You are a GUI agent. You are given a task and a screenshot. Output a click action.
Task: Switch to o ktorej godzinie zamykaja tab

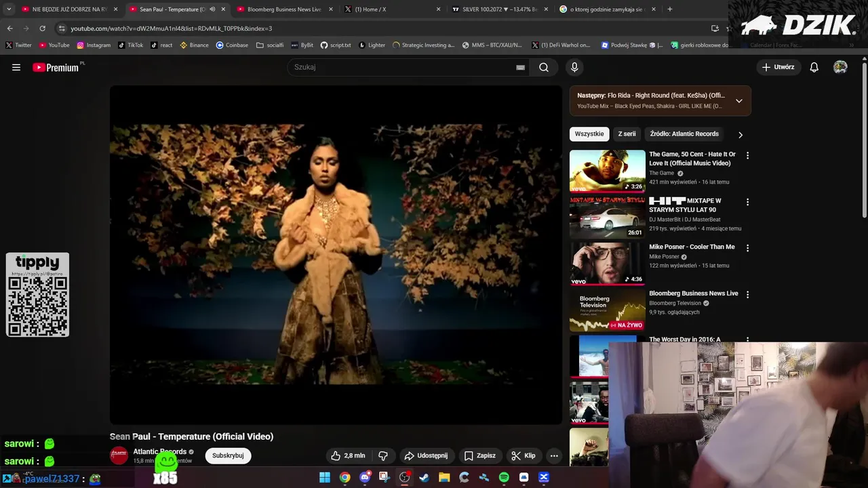[x=608, y=9]
